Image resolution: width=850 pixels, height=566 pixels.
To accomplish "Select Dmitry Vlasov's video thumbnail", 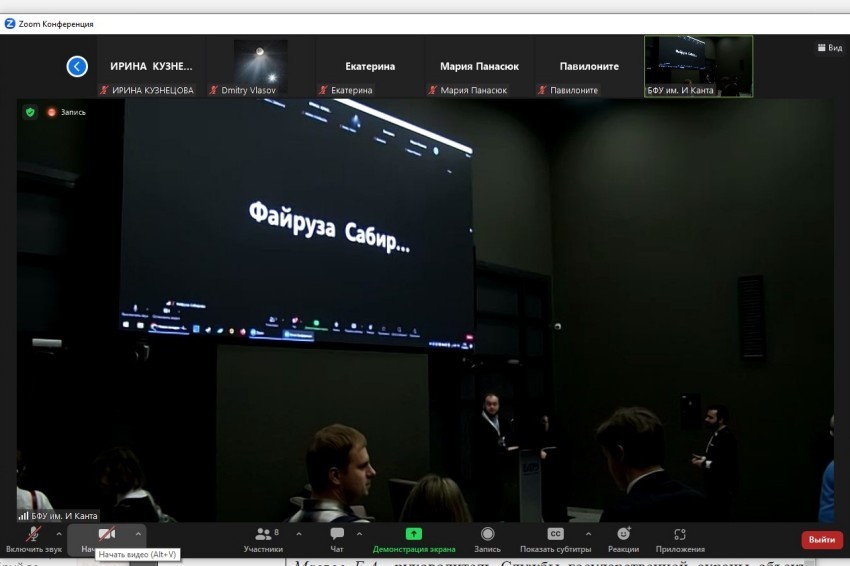I will (260, 67).
